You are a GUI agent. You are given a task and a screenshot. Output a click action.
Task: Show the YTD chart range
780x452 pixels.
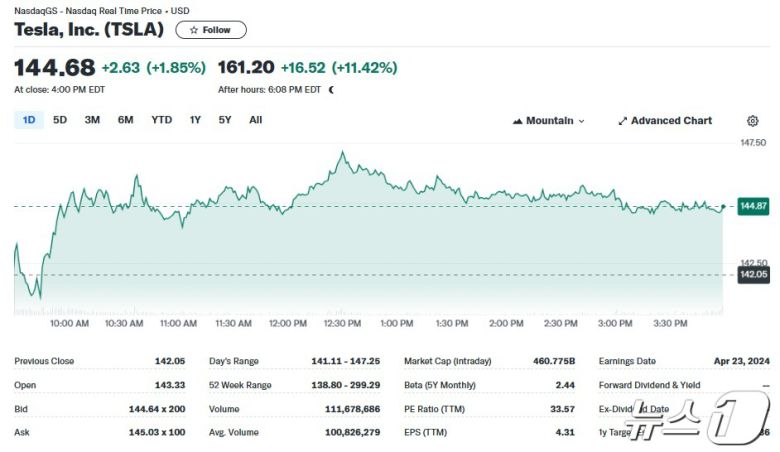(x=161, y=120)
